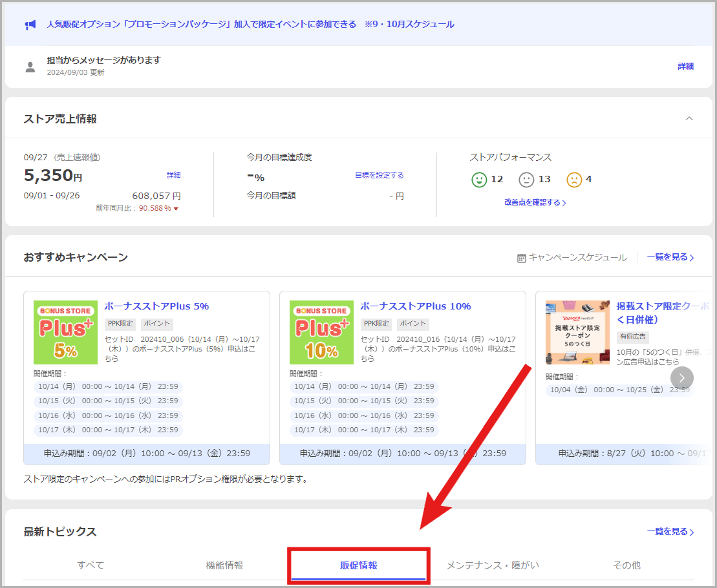The height and width of the screenshot is (588, 717).
Task: Open 一覧を見る in おすすめキャンペーン section
Action: (670, 257)
